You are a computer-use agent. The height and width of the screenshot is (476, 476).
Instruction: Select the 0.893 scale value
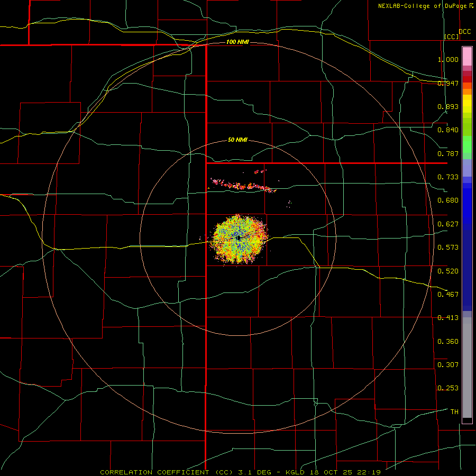[x=448, y=106]
